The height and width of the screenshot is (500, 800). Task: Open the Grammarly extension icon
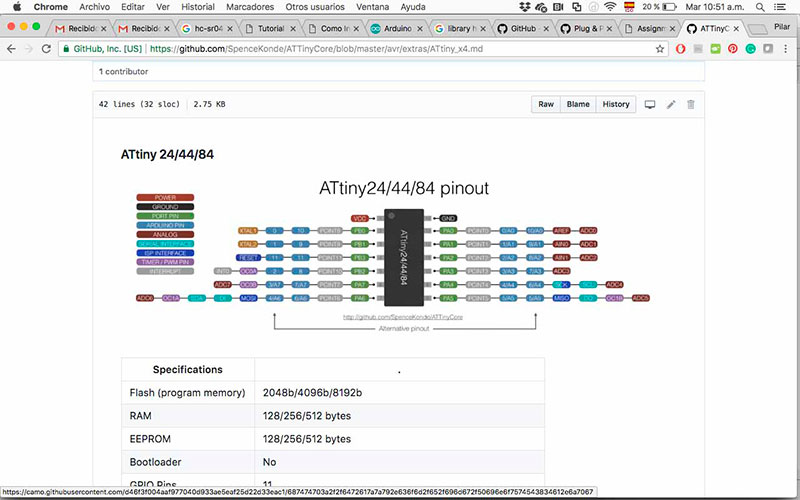[x=751, y=49]
